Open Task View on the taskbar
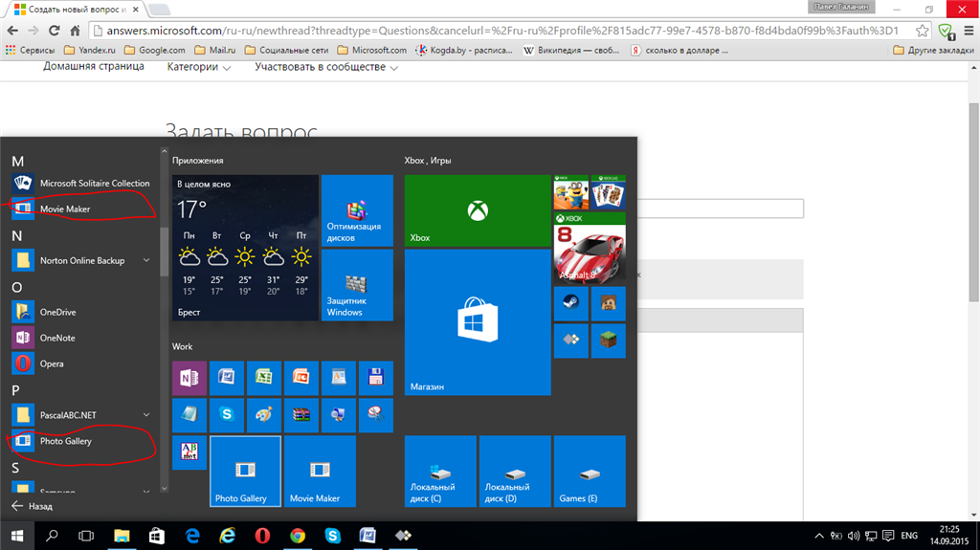The height and width of the screenshot is (550, 980). click(86, 536)
